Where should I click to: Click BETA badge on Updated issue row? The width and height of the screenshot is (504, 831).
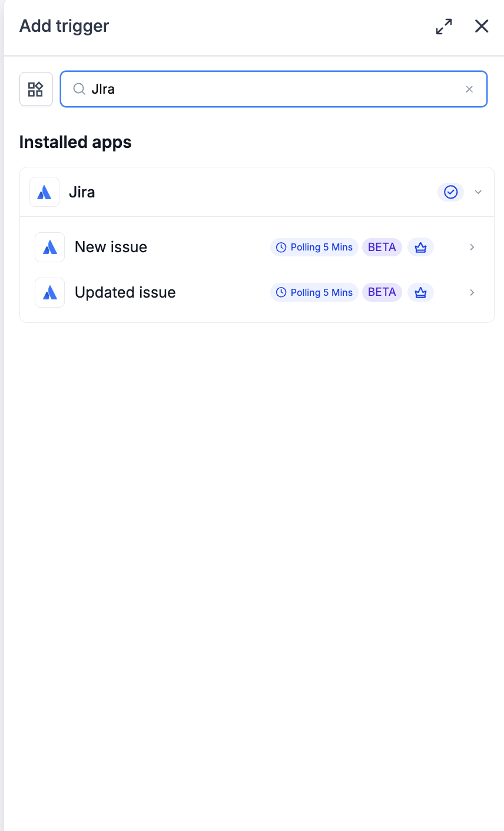pos(382,292)
